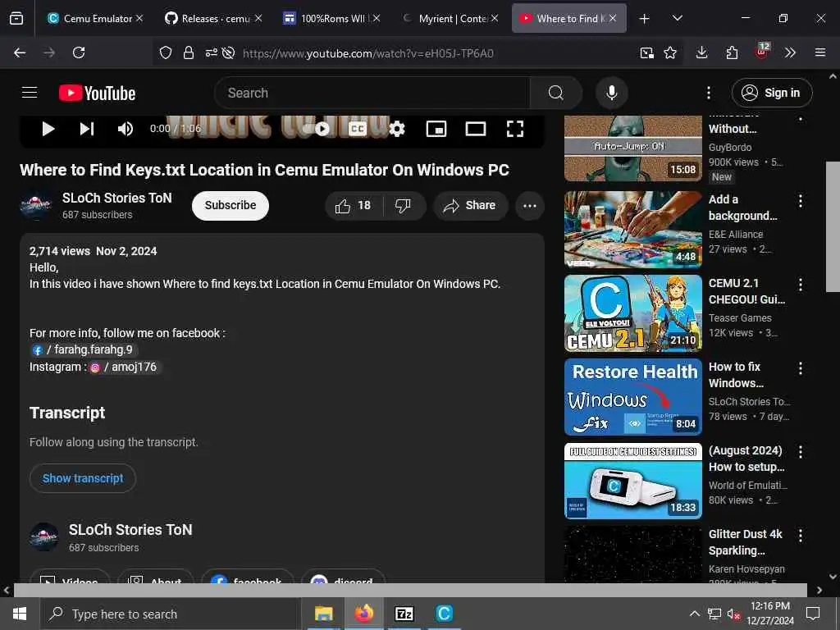
Task: Open Firefox View in the tab strip
Action: tap(16, 18)
